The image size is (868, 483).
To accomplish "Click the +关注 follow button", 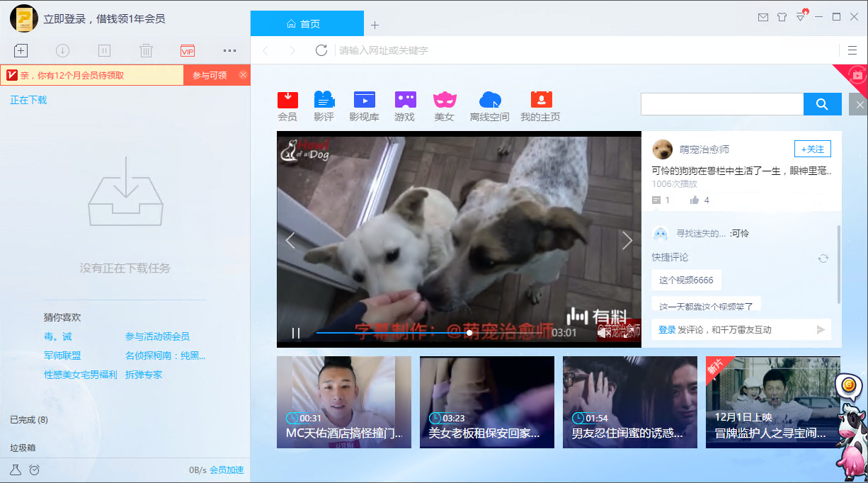I will [x=812, y=149].
